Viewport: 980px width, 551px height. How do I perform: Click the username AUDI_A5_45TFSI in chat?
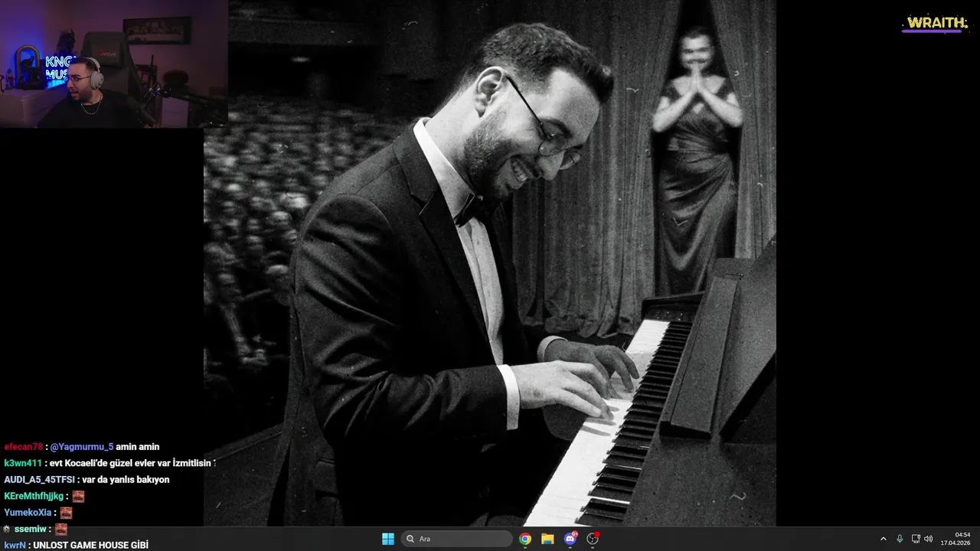(39, 480)
